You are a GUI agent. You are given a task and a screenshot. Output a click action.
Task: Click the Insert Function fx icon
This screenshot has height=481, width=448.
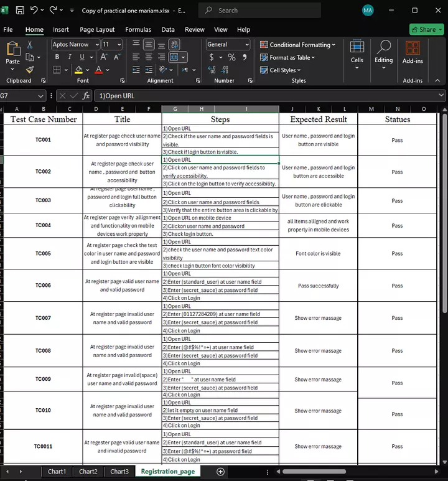[86, 96]
